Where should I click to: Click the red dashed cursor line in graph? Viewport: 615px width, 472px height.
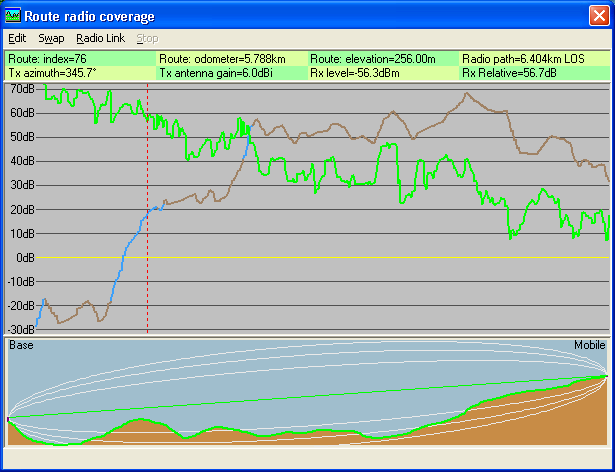coord(147,208)
